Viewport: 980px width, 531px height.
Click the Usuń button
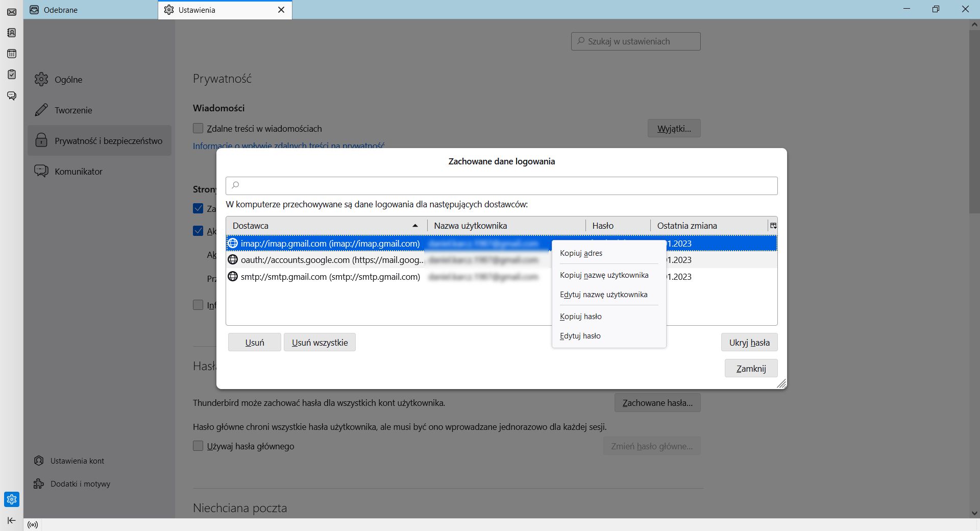(255, 343)
